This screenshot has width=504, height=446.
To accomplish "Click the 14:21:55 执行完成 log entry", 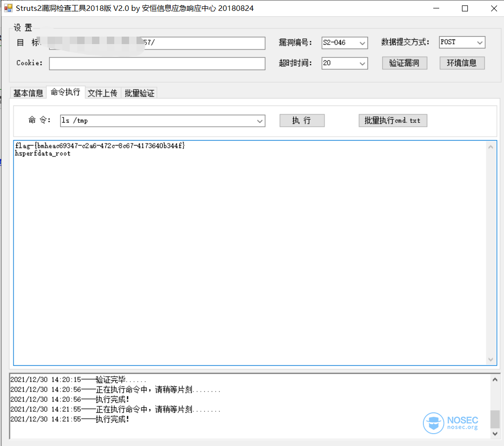I will click(x=70, y=419).
